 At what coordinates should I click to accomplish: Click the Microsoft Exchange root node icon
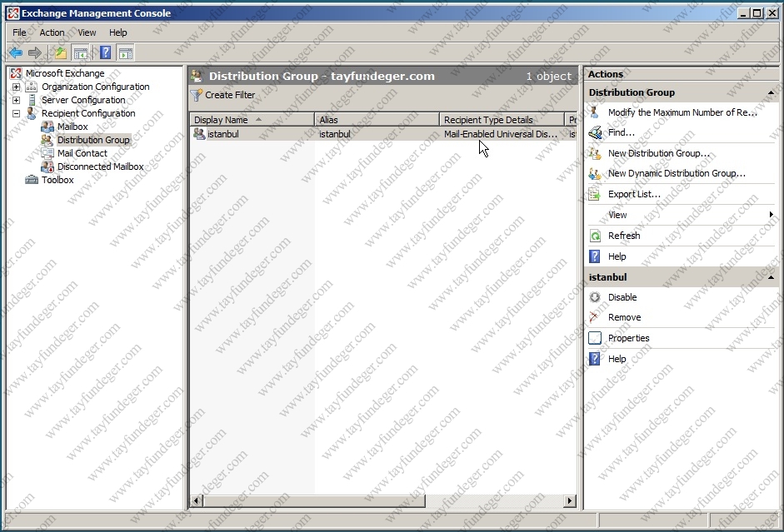click(x=16, y=73)
